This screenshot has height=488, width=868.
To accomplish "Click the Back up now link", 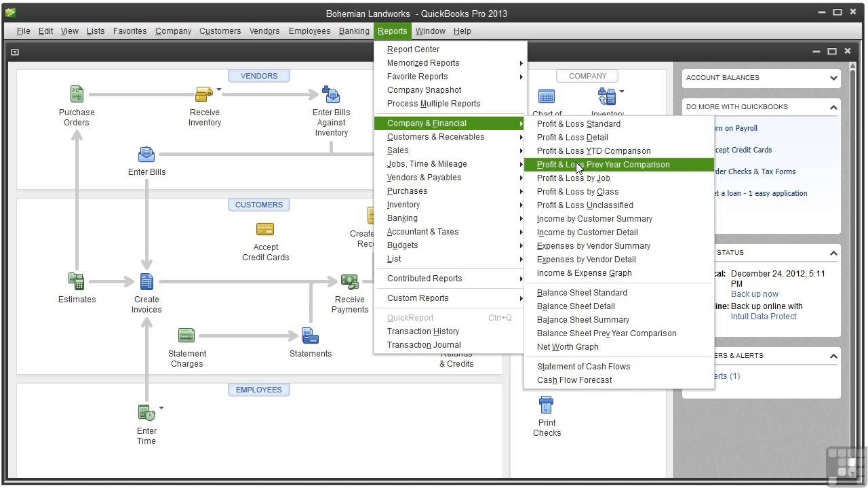I will tap(755, 293).
